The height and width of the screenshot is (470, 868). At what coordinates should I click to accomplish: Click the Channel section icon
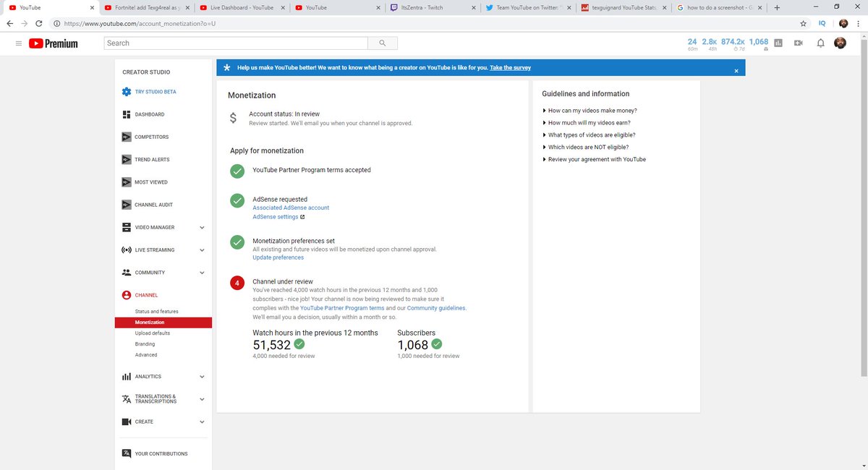pyautogui.click(x=126, y=295)
